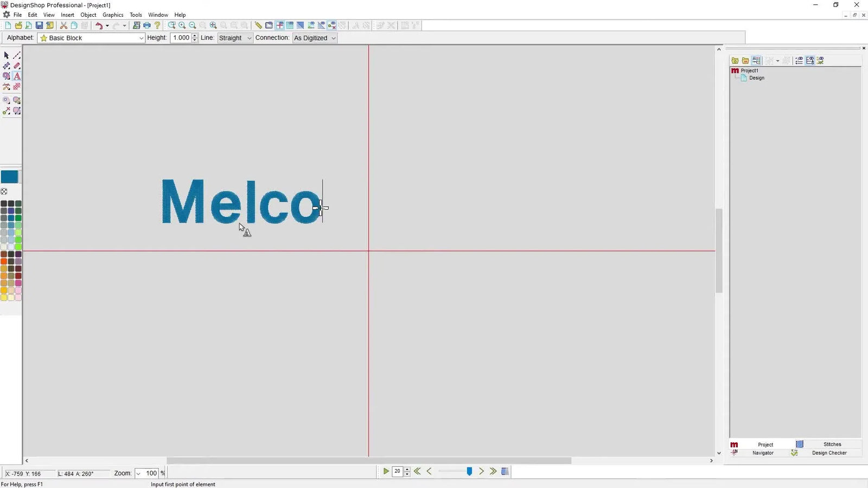Open the Insert menu

click(x=67, y=15)
